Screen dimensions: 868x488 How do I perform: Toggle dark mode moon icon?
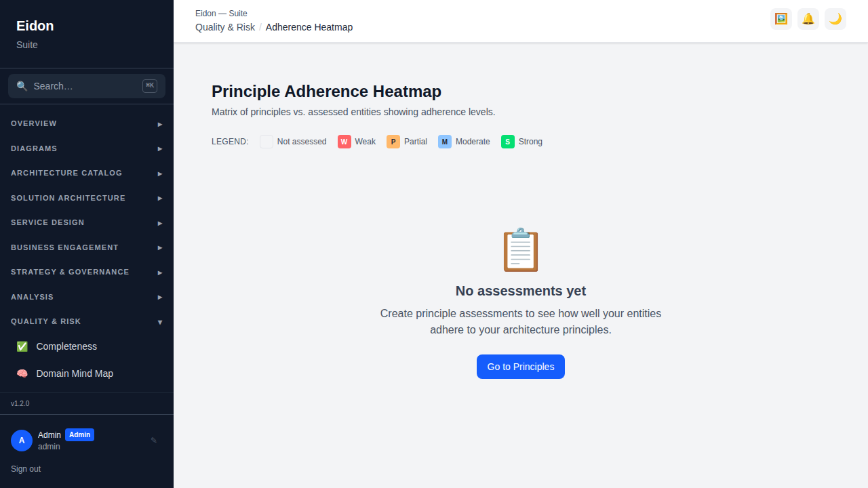click(835, 19)
